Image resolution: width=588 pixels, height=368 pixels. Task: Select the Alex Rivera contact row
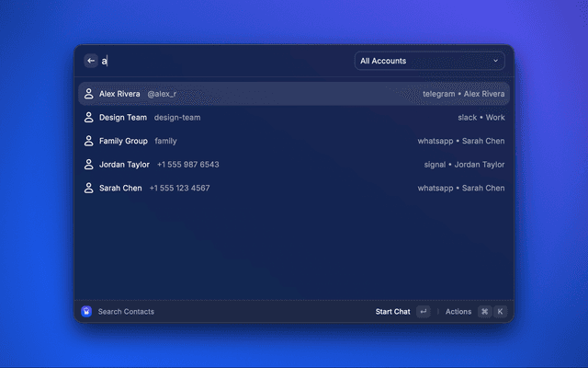point(294,94)
